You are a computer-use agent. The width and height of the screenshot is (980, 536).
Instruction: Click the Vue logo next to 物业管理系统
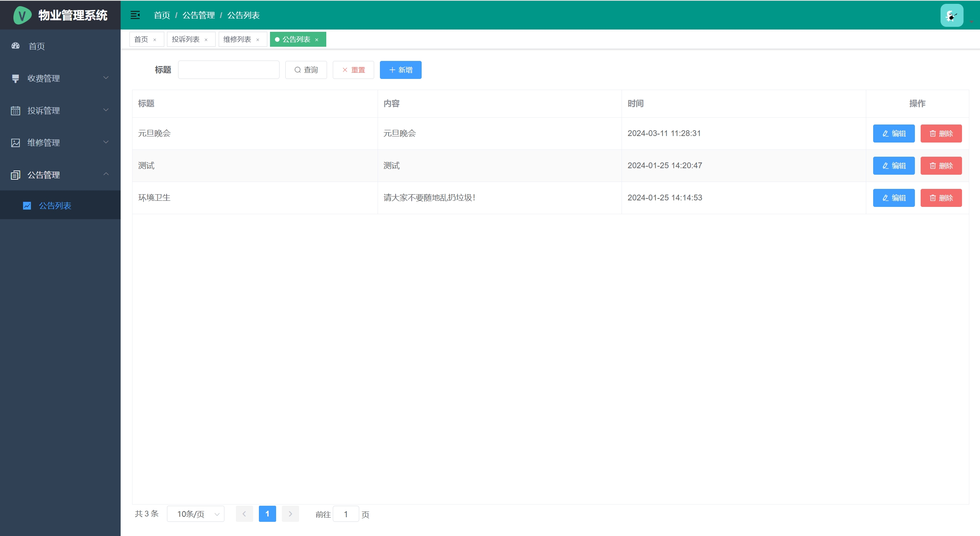click(x=22, y=15)
